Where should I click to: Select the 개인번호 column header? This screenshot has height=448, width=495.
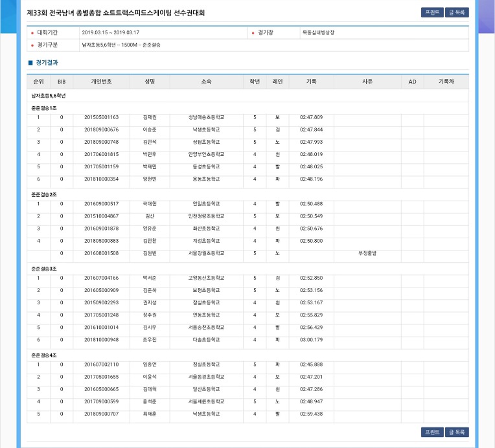(x=101, y=82)
